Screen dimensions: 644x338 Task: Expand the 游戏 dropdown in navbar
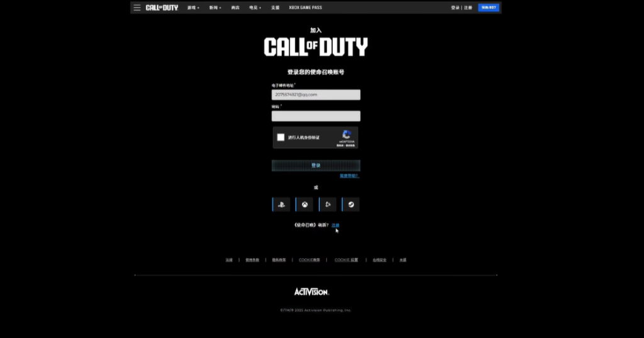click(193, 8)
